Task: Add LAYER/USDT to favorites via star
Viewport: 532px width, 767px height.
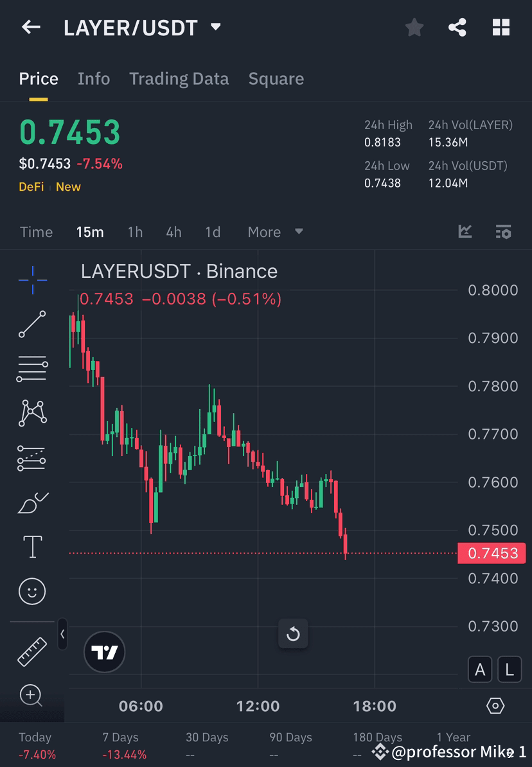Action: point(414,27)
